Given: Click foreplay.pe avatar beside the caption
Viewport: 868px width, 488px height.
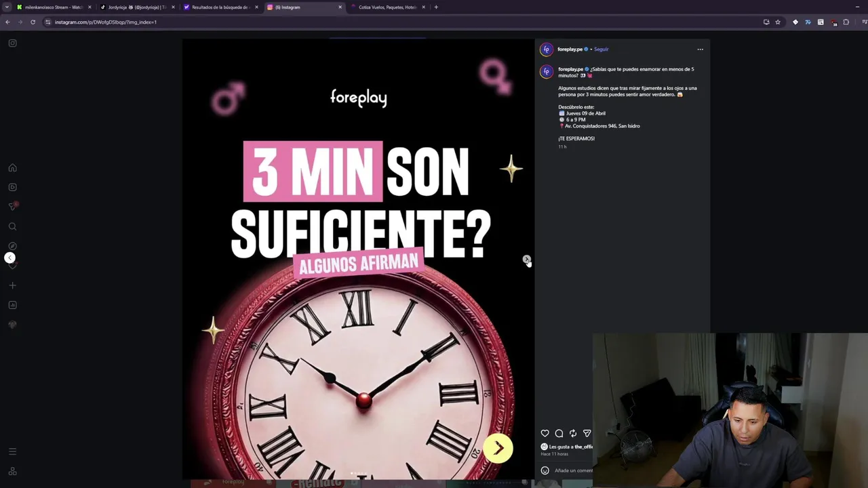Looking at the screenshot, I should 547,72.
